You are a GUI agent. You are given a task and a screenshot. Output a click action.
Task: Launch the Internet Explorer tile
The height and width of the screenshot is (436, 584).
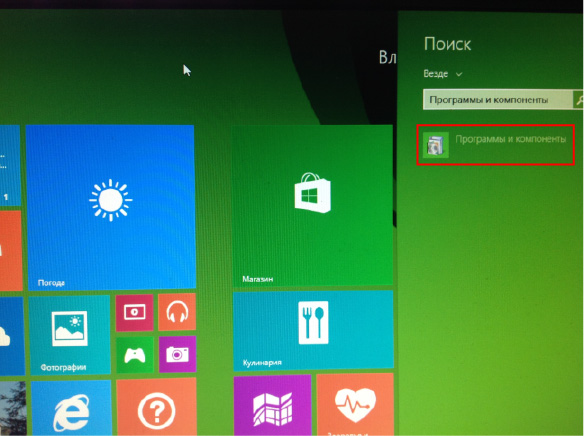tap(71, 408)
